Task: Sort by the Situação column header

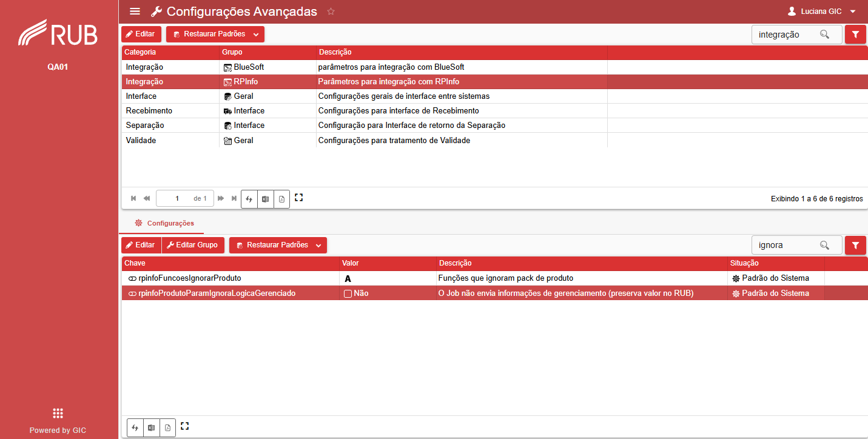Action: 776,263
